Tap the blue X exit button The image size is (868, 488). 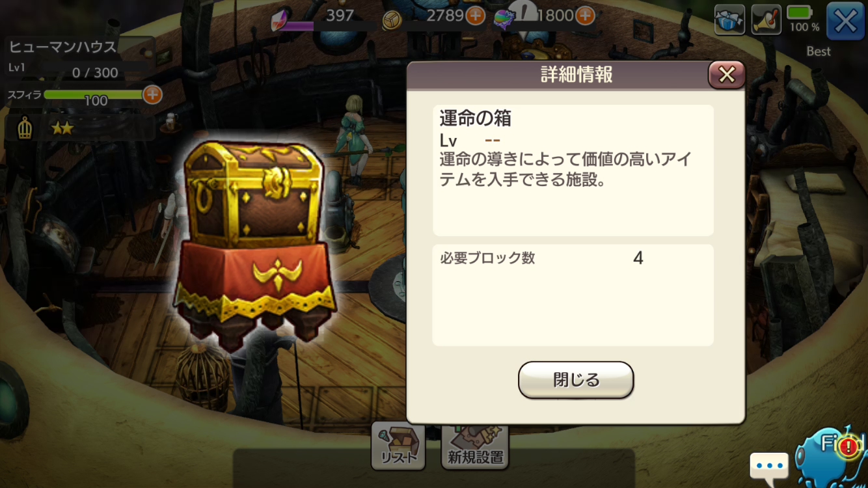[x=845, y=21]
